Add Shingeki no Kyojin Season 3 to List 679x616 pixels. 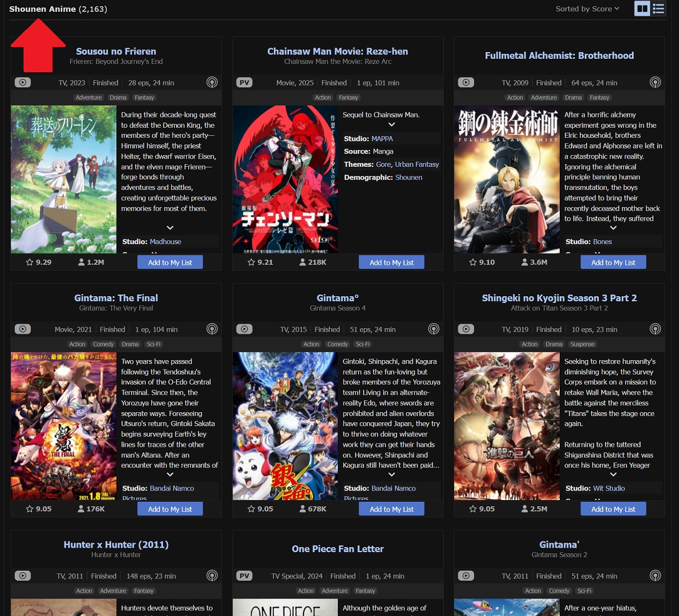(613, 508)
